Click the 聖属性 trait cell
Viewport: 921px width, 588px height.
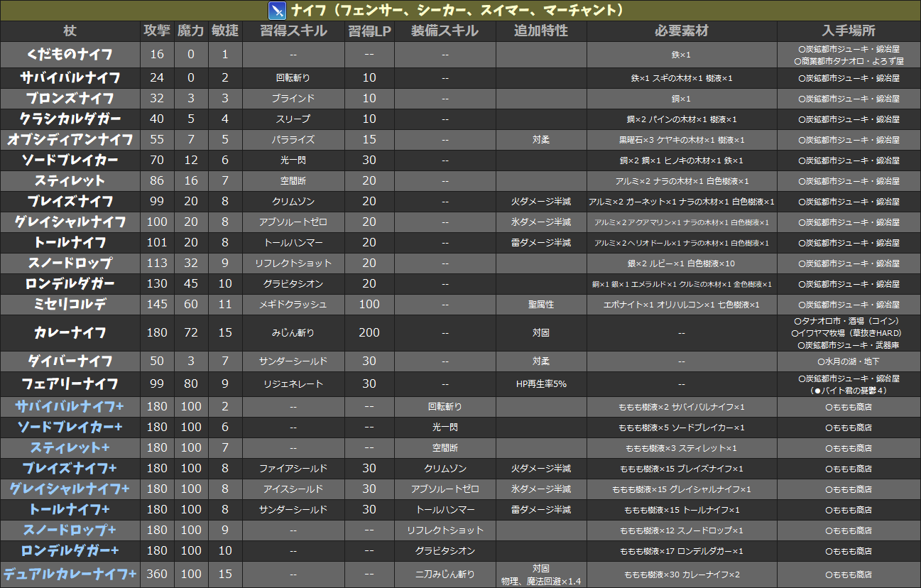(x=541, y=305)
